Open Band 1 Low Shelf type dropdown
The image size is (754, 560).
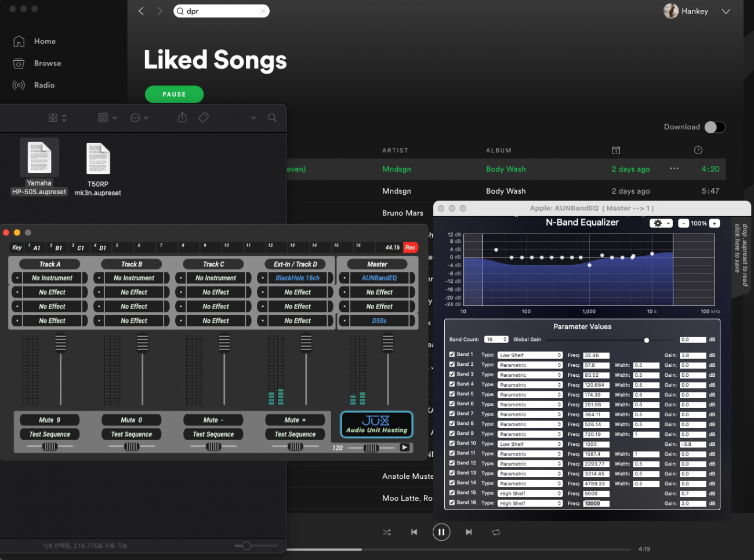(530, 355)
